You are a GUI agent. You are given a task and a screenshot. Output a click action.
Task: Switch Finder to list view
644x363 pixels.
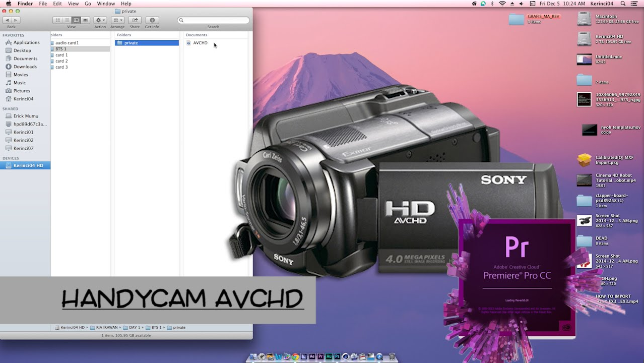[x=67, y=20]
